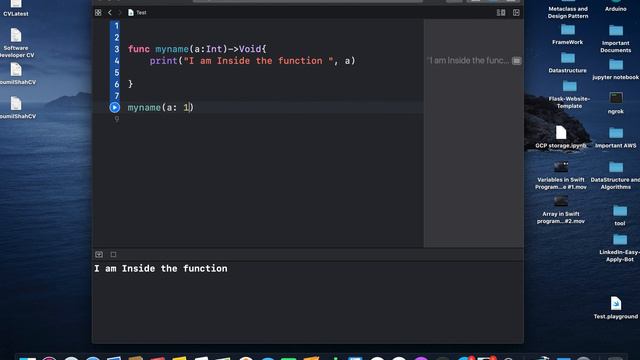
Task: Open the Variables in Swift movie file
Action: 561,176
